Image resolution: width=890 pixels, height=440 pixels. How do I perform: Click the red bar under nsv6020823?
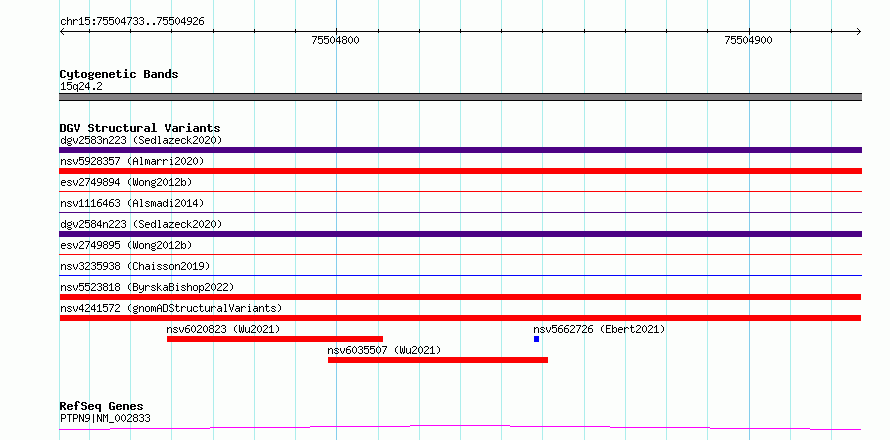coord(275,339)
